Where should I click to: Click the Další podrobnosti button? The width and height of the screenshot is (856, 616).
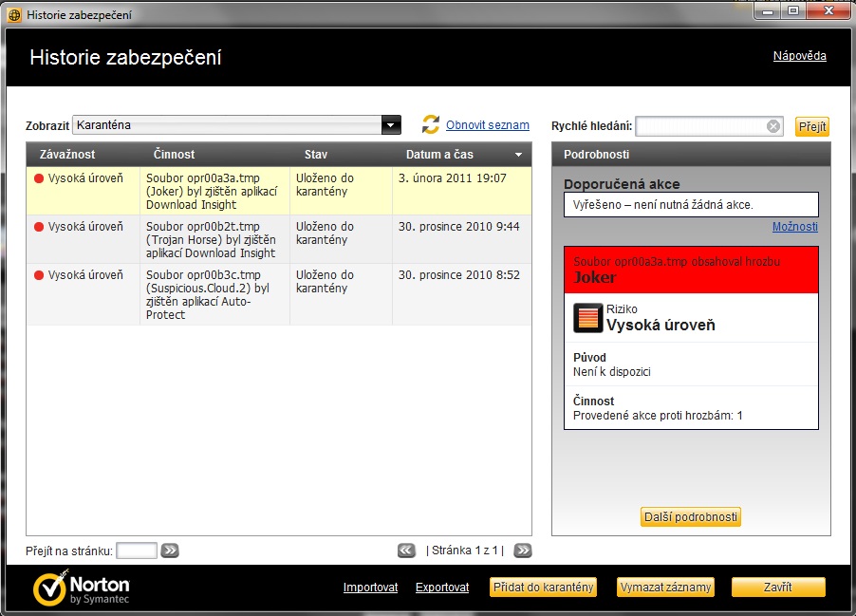pyautogui.click(x=691, y=516)
